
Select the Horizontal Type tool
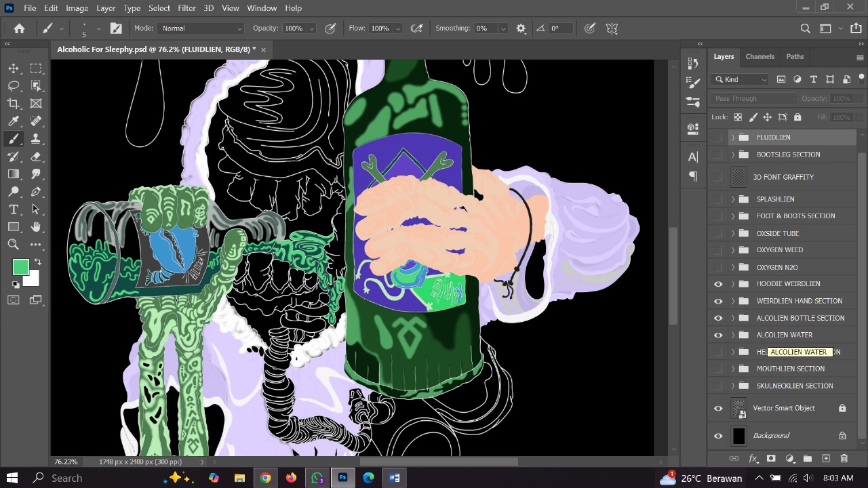(x=14, y=209)
